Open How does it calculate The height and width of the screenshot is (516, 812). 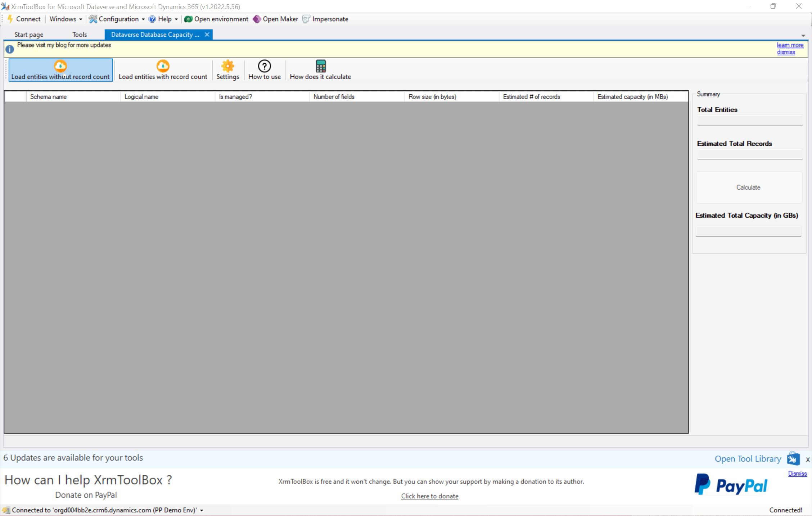(320, 70)
